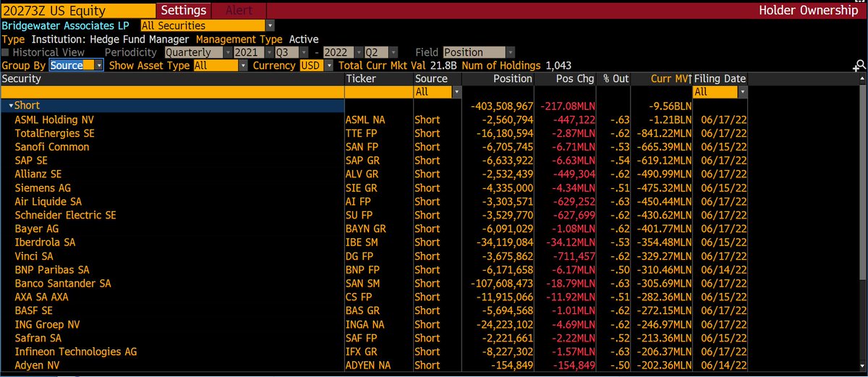
Task: Select the Allianz SE security name
Action: click(38, 174)
